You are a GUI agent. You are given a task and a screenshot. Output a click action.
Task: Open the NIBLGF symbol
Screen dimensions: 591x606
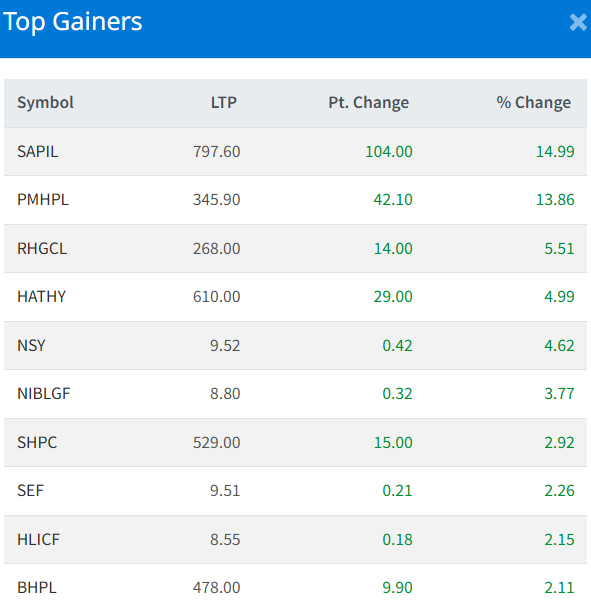44,394
